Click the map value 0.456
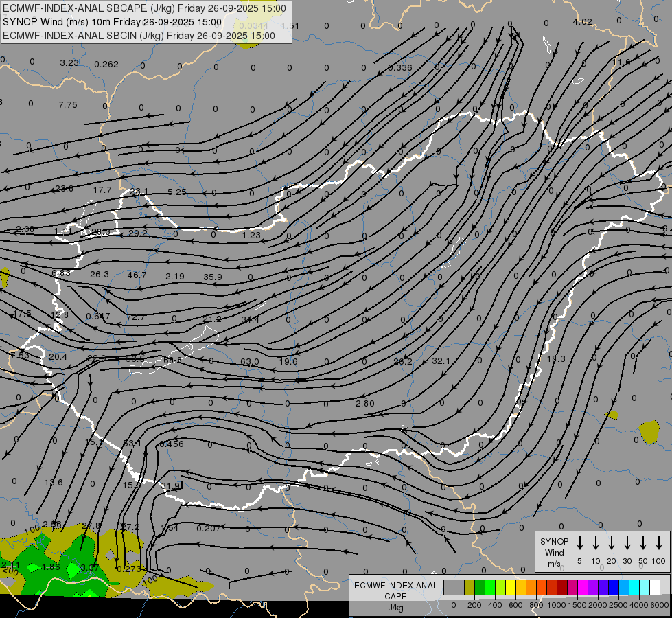The width and height of the screenshot is (672, 618). tap(172, 444)
